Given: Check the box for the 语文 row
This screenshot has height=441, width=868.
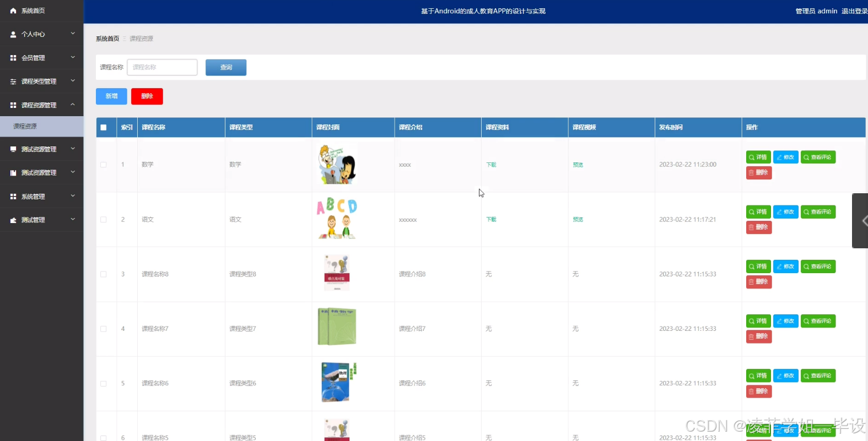Looking at the screenshot, I should [104, 220].
